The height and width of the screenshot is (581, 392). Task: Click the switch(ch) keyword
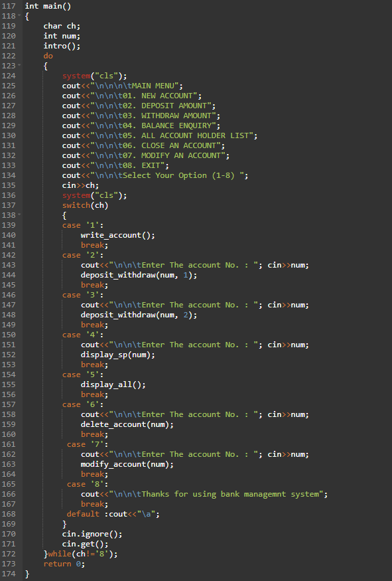[x=85, y=205]
